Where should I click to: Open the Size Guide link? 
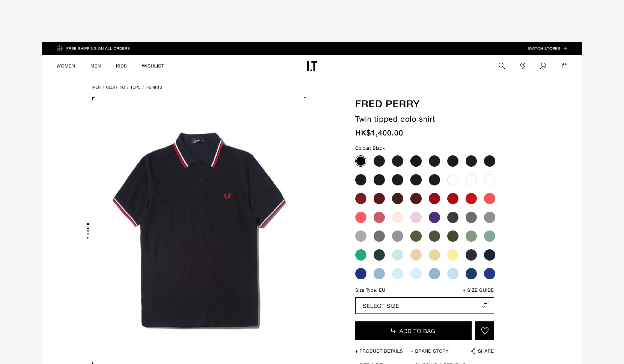pyautogui.click(x=478, y=290)
